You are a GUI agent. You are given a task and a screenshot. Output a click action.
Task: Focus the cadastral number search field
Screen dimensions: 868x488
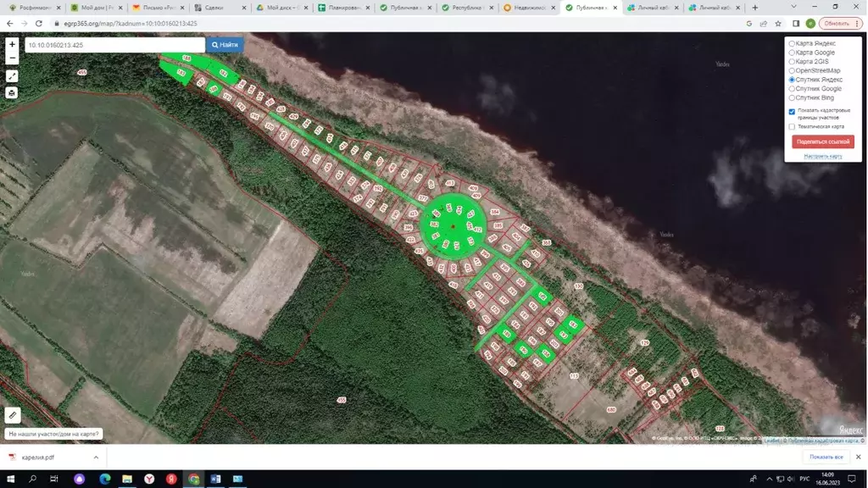click(x=114, y=45)
